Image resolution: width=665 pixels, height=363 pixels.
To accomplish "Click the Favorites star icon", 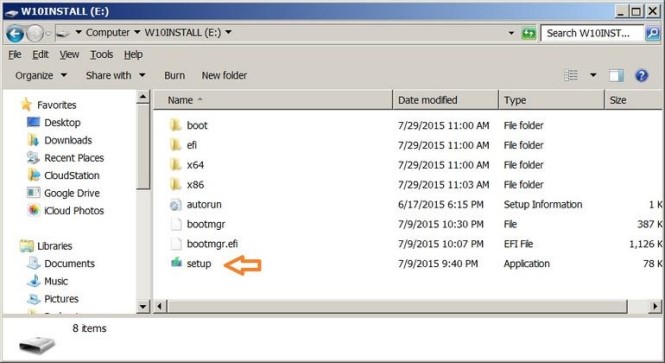I will 26,104.
